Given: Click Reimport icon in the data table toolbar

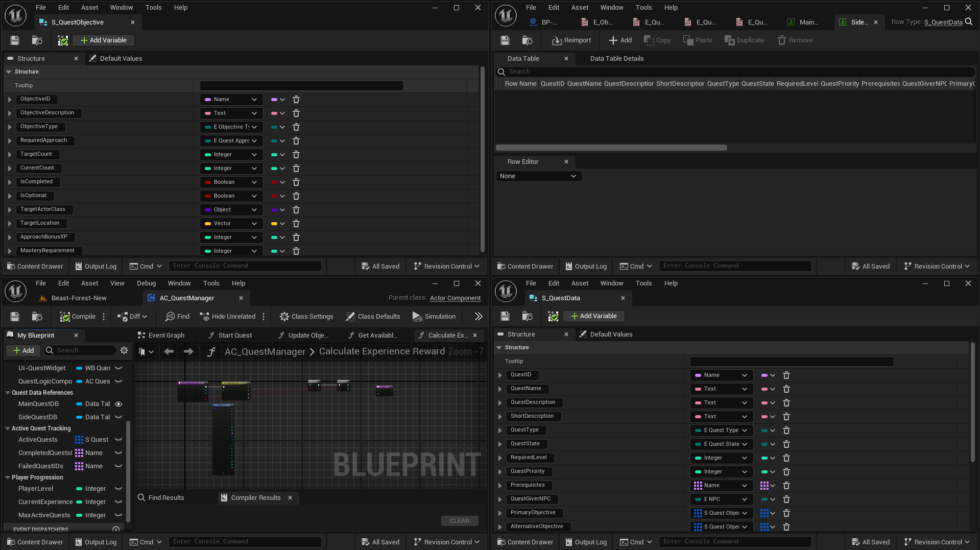Looking at the screenshot, I should pos(557,40).
